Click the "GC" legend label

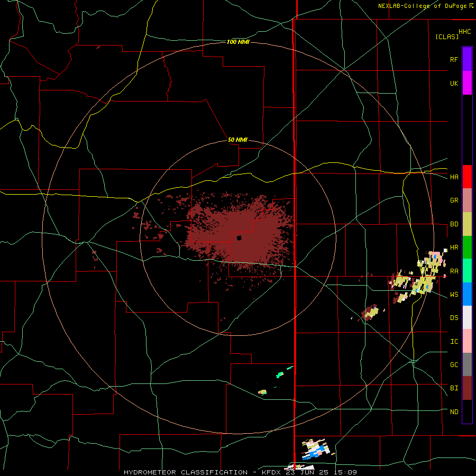pyautogui.click(x=454, y=365)
